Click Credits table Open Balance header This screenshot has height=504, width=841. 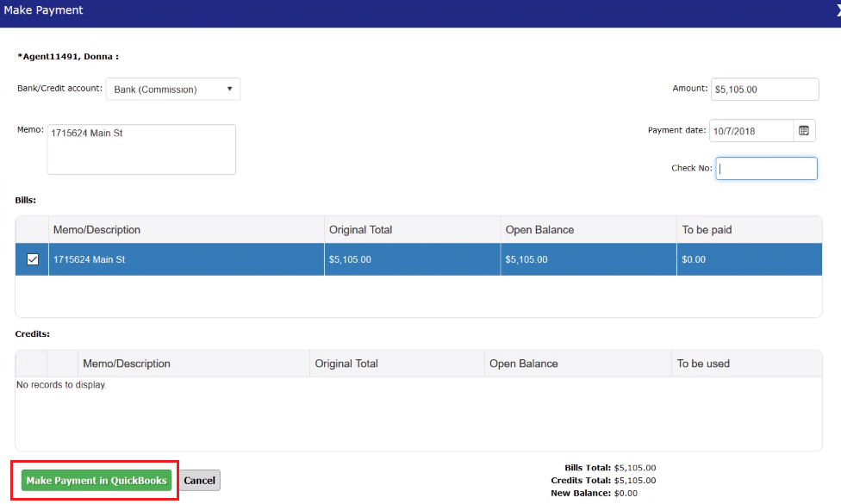click(524, 364)
